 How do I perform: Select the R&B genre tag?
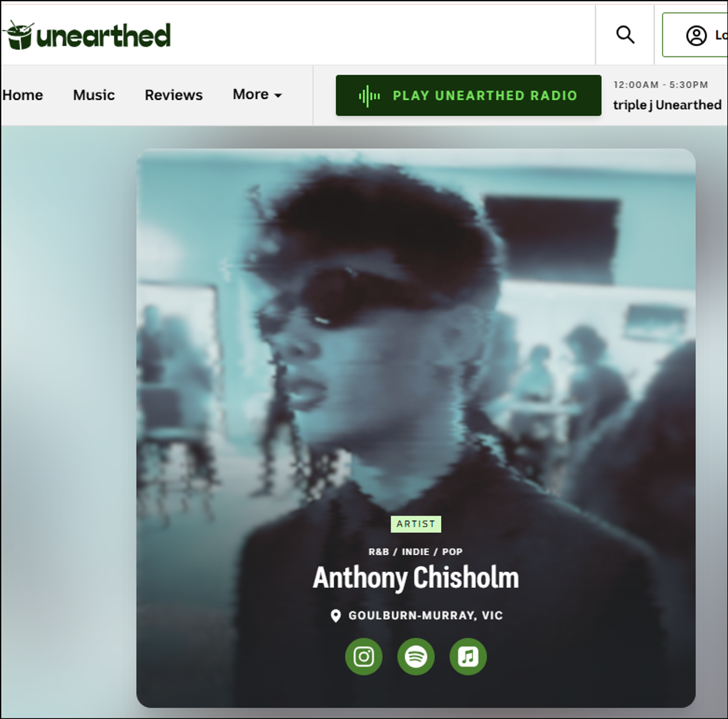click(x=379, y=552)
